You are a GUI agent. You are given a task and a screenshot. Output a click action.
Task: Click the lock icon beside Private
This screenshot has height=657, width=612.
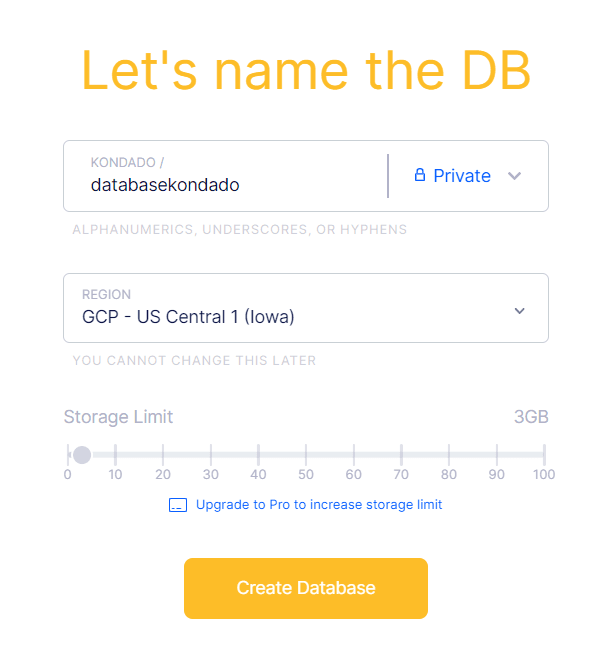click(420, 176)
